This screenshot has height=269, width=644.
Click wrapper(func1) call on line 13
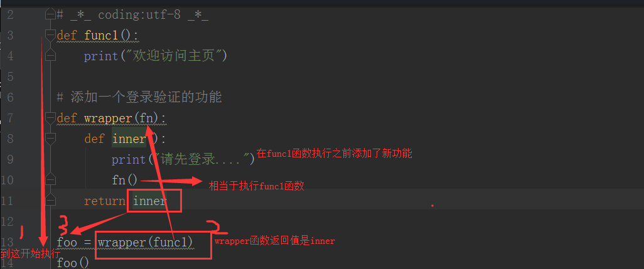(146, 242)
